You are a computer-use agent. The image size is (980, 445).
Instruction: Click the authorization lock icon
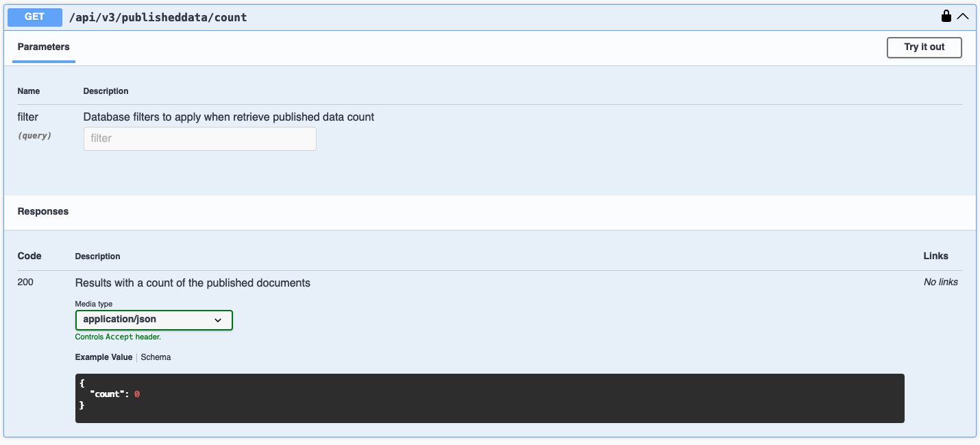[946, 16]
